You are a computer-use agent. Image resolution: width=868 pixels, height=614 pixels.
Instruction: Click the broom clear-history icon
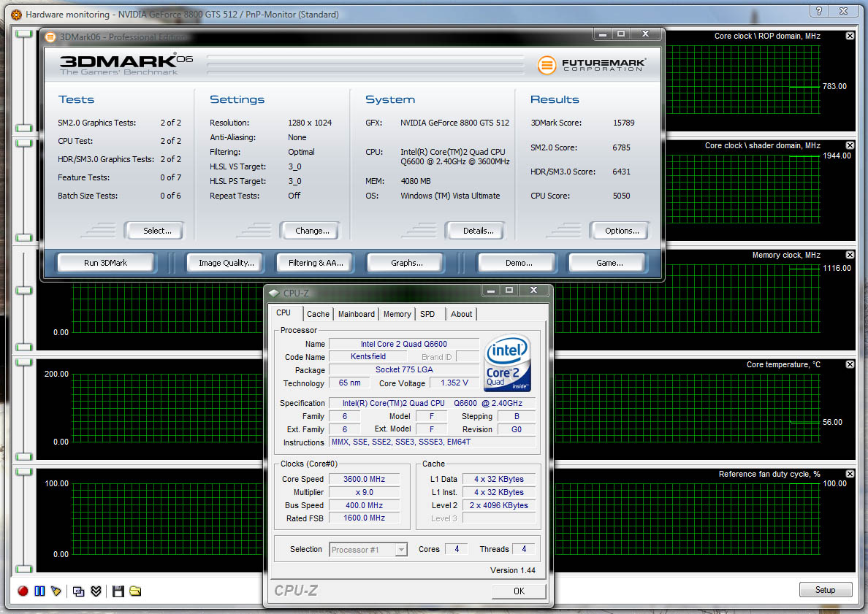56,591
